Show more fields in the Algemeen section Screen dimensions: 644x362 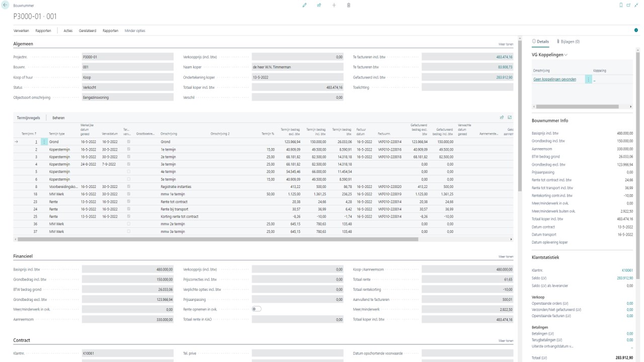point(506,44)
